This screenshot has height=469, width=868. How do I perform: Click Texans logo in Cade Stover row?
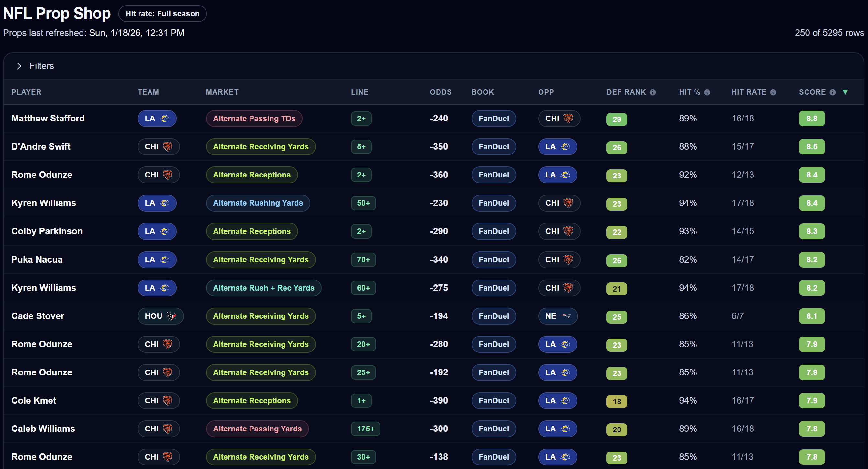[171, 316]
